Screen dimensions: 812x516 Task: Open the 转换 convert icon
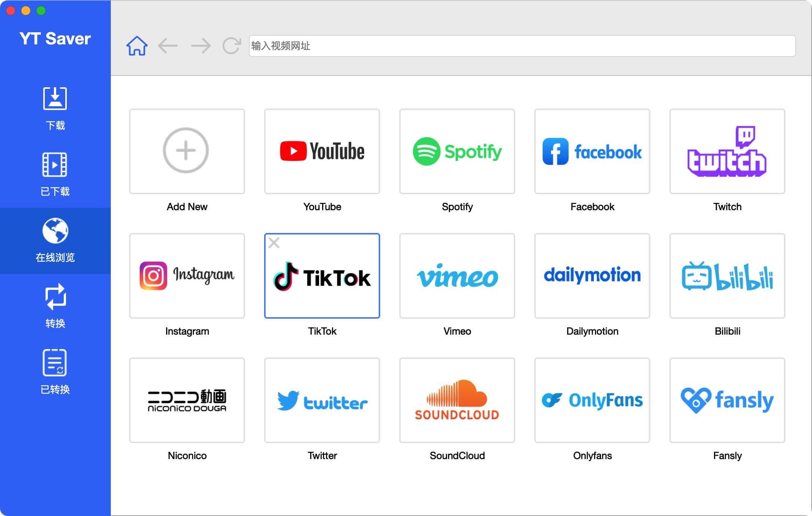[x=55, y=297]
